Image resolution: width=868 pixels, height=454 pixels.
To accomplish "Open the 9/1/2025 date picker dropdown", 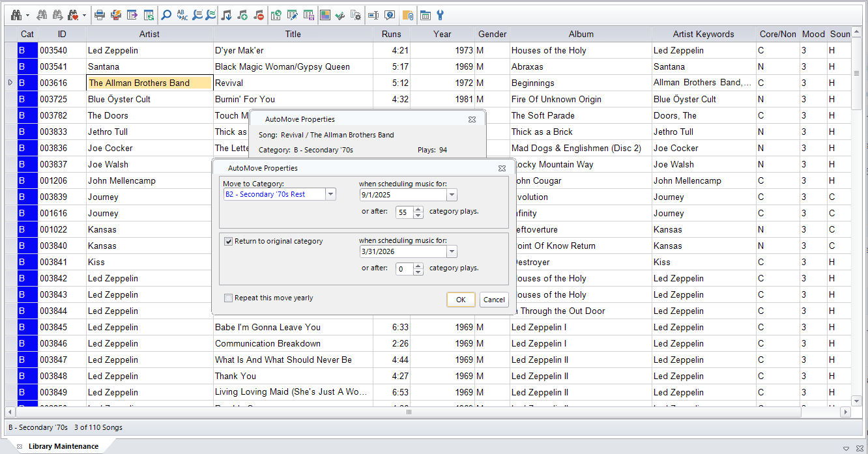I will point(452,195).
